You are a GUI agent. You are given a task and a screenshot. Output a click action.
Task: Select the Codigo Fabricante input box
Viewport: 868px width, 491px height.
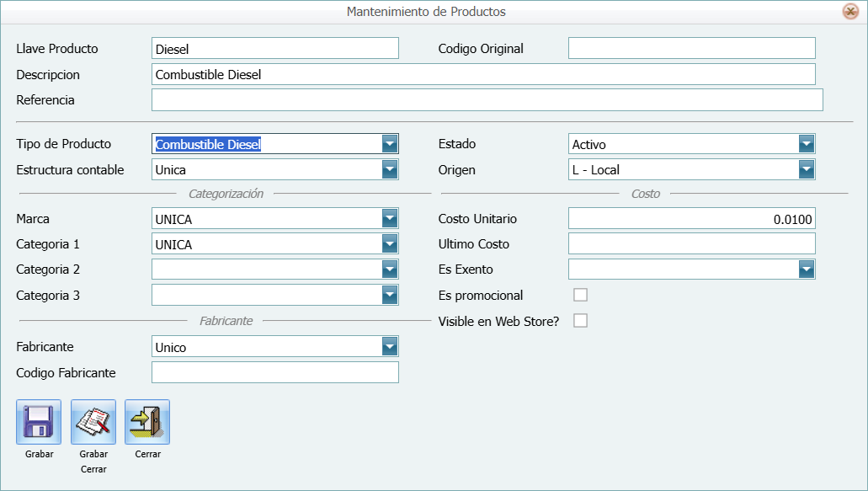pos(274,372)
